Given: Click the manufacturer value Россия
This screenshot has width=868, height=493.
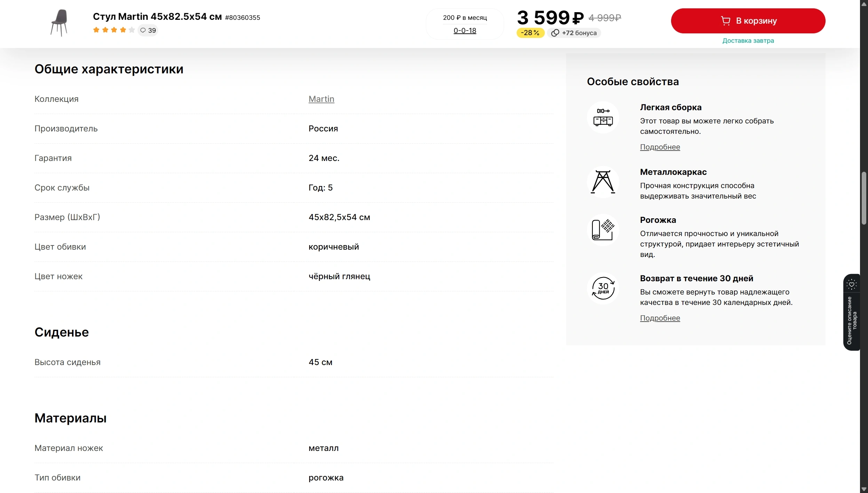Looking at the screenshot, I should pyautogui.click(x=323, y=129).
